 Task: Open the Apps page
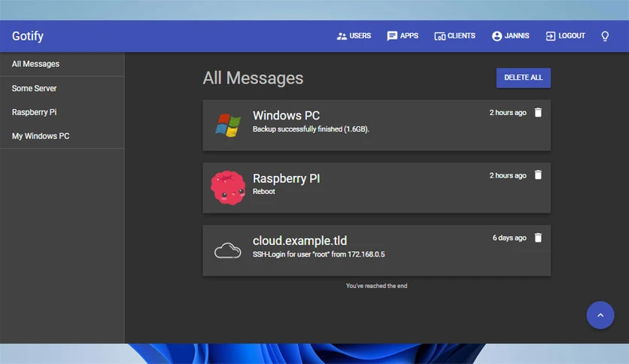tap(403, 36)
